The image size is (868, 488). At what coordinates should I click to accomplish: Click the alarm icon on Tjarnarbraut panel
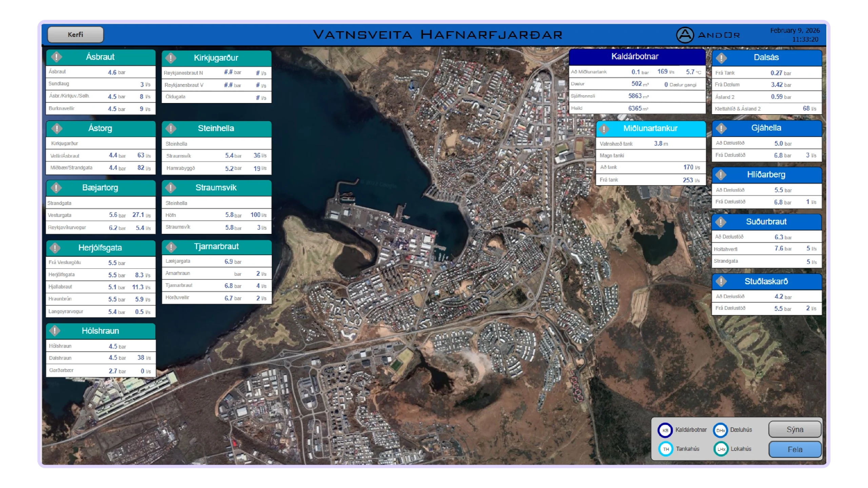tap(171, 247)
